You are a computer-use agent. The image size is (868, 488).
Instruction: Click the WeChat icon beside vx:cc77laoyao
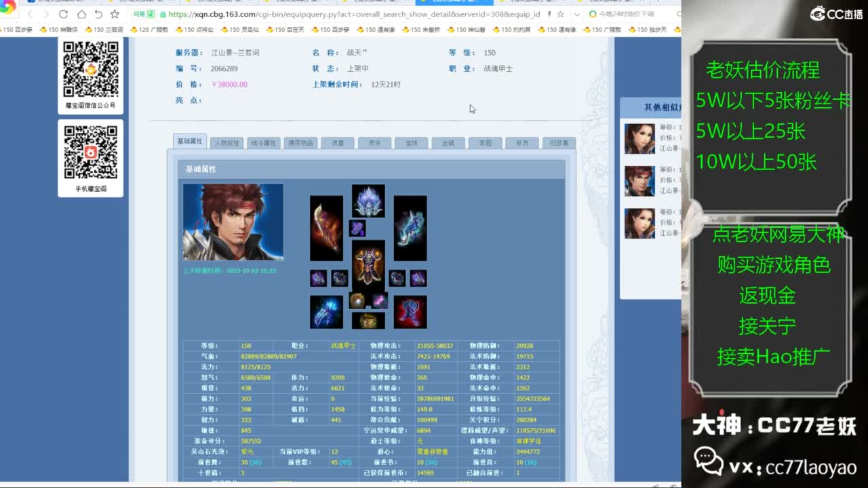pyautogui.click(x=708, y=462)
